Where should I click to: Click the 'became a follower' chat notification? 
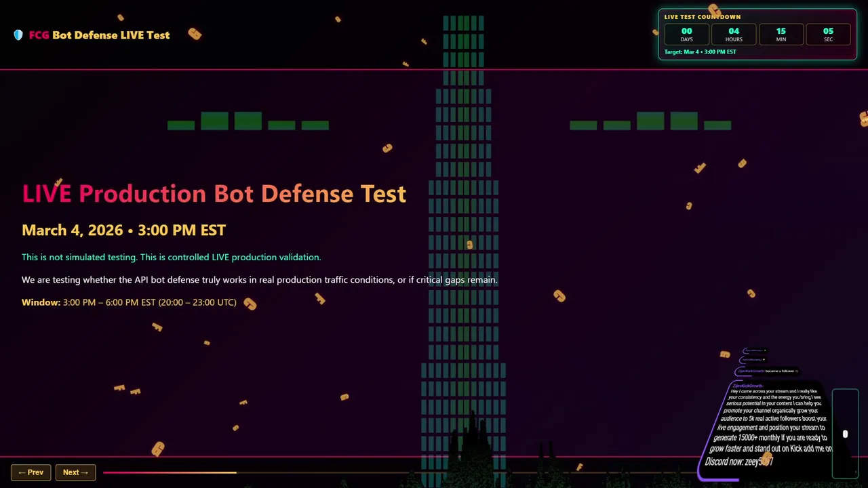tap(766, 371)
